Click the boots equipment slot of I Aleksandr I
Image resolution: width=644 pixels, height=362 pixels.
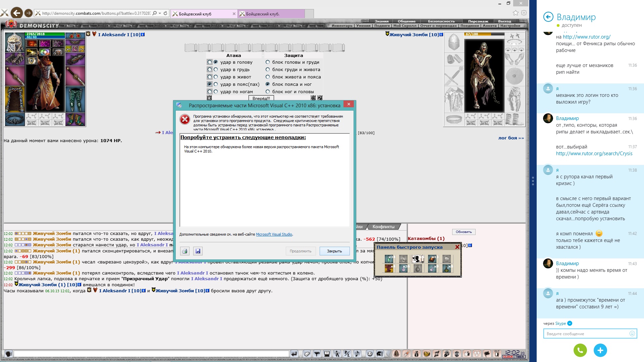coord(75,119)
